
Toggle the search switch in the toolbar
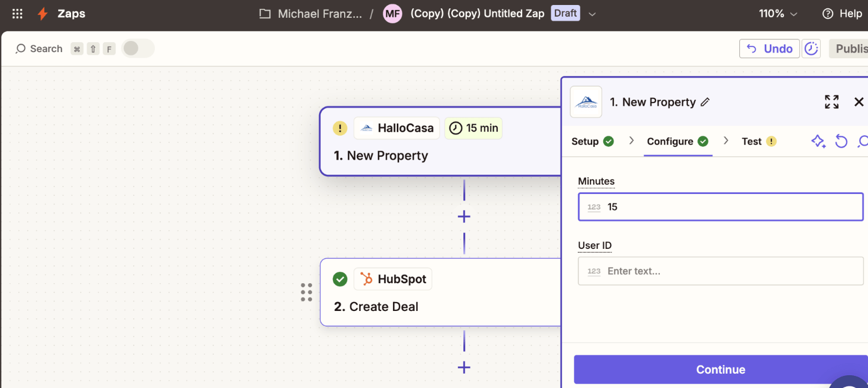tap(137, 49)
